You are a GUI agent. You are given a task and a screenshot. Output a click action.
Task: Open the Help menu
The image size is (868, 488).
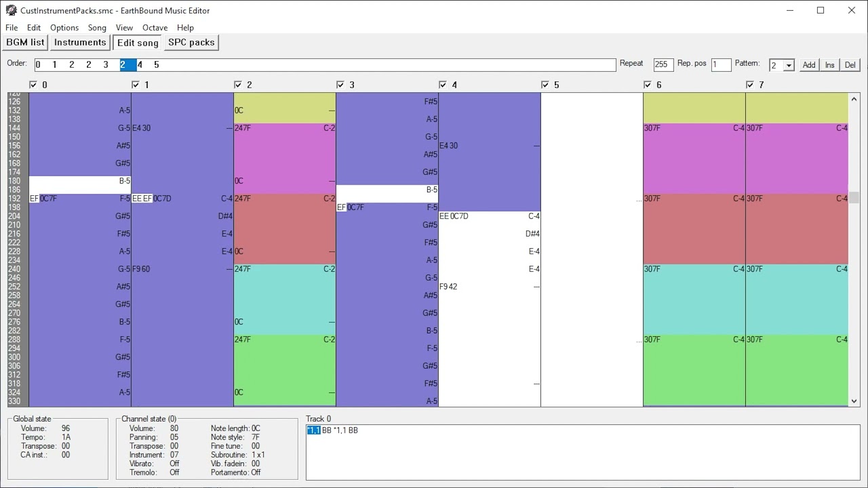point(185,28)
